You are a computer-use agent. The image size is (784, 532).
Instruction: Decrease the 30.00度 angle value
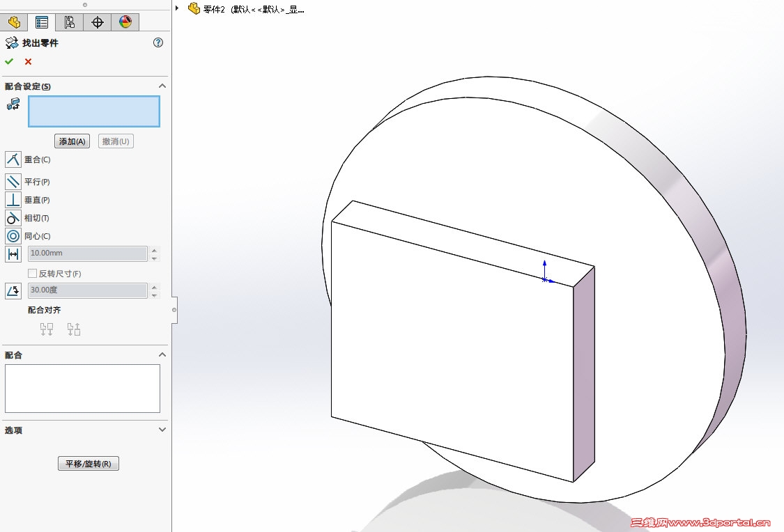[155, 295]
